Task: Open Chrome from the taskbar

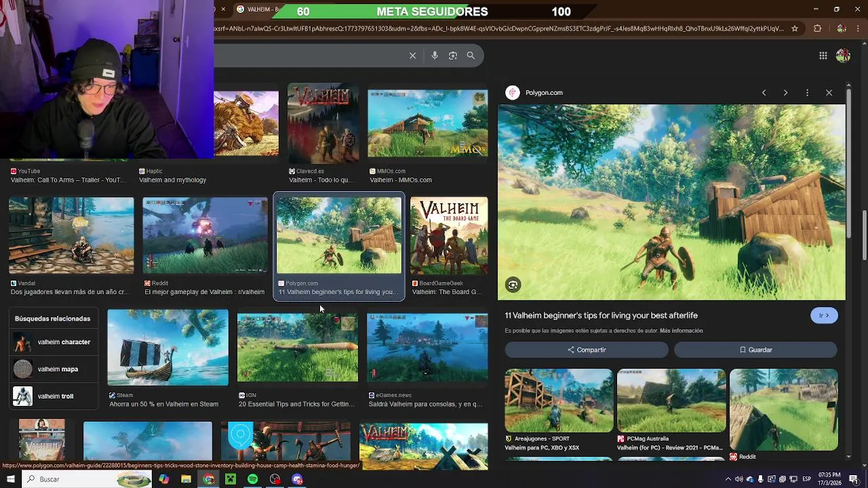Action: click(x=209, y=479)
